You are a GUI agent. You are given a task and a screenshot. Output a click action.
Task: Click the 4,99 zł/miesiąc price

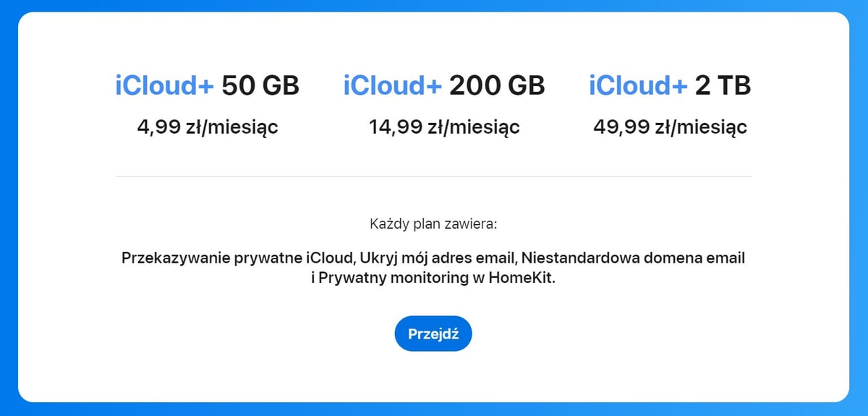[208, 127]
